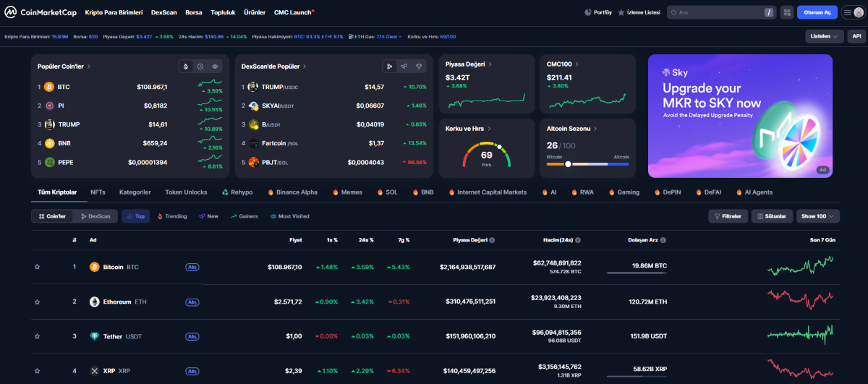The image size is (868, 384).
Task: Click the BNB coin icon in Popüler Coin'ler
Action: coord(51,143)
